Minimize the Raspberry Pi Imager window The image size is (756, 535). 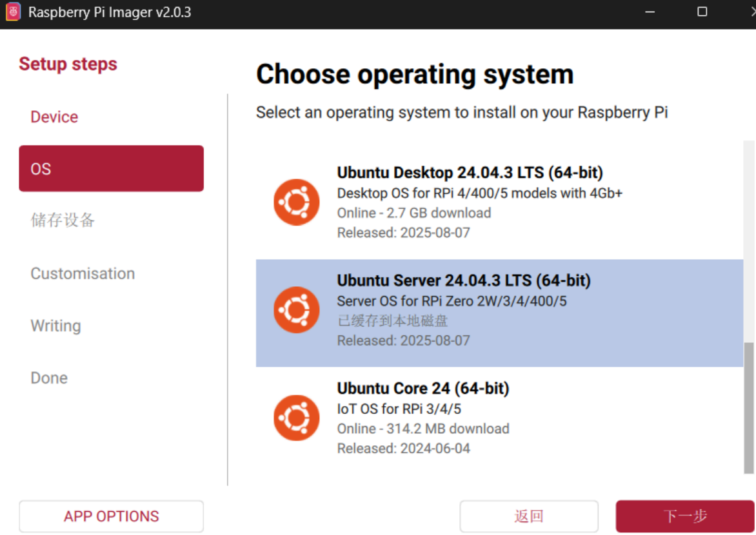point(650,12)
